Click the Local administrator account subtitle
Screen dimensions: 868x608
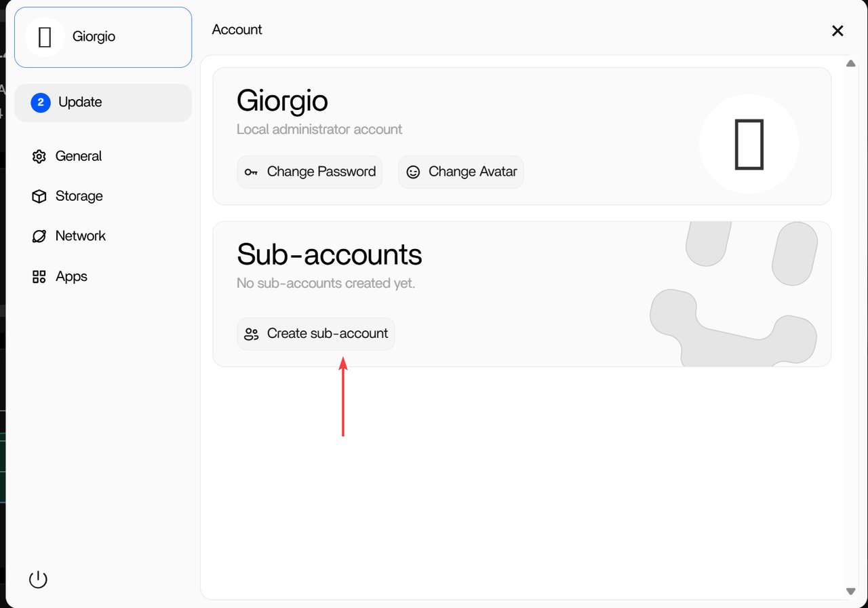point(319,129)
